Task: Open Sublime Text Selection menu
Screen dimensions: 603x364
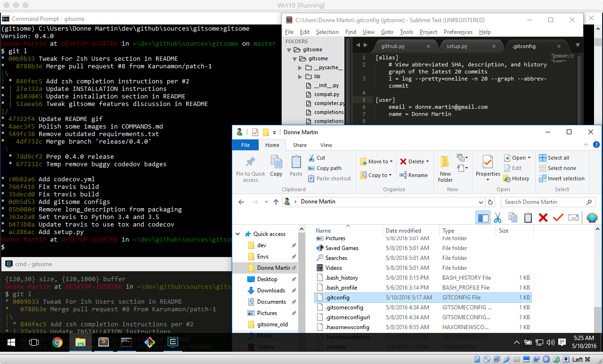Action: click(327, 32)
